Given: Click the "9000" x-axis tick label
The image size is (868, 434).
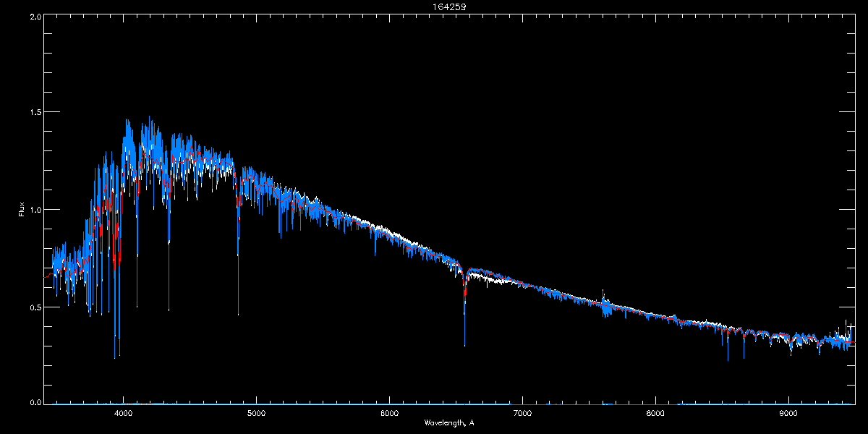Looking at the screenshot, I should click(x=788, y=414).
